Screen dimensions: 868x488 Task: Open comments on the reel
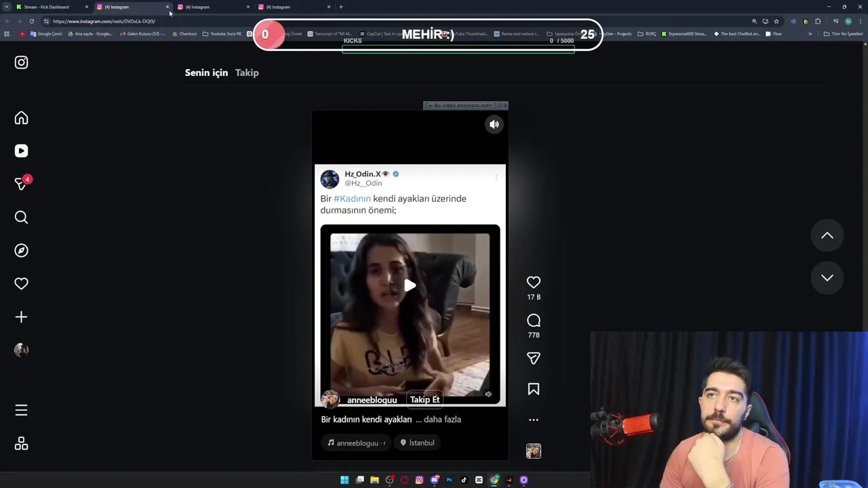(x=534, y=320)
